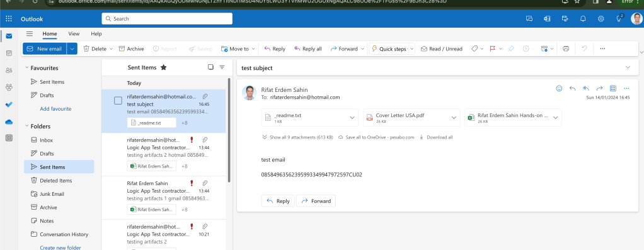
Task: Click the New email button
Action: [45, 48]
